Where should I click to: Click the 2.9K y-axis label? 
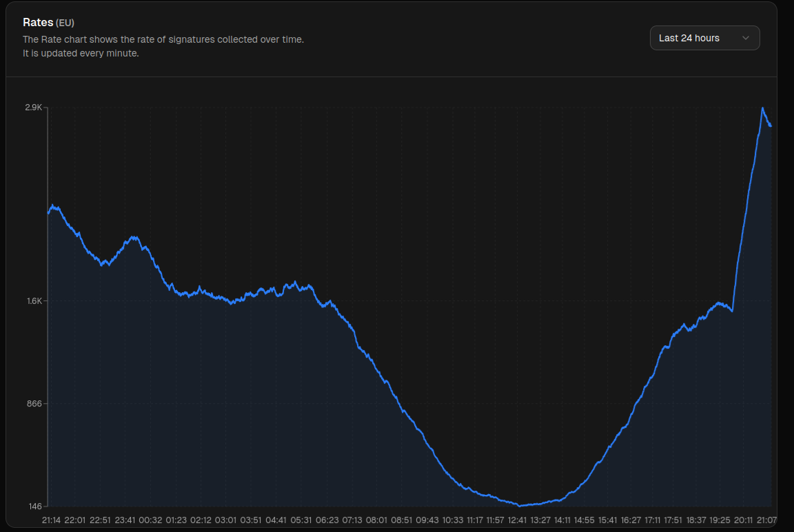(x=33, y=108)
